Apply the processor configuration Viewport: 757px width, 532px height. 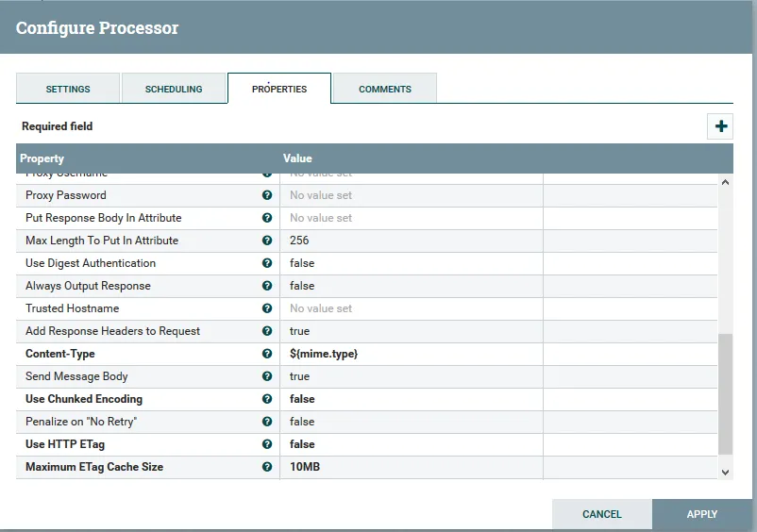702,514
